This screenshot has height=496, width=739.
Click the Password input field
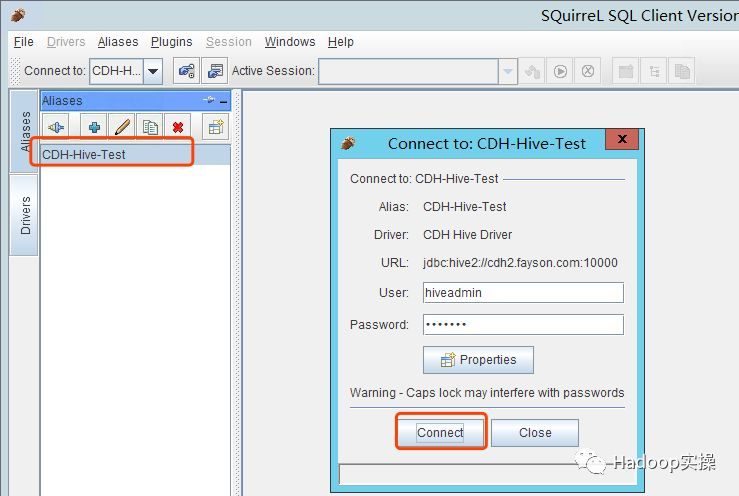pos(523,324)
